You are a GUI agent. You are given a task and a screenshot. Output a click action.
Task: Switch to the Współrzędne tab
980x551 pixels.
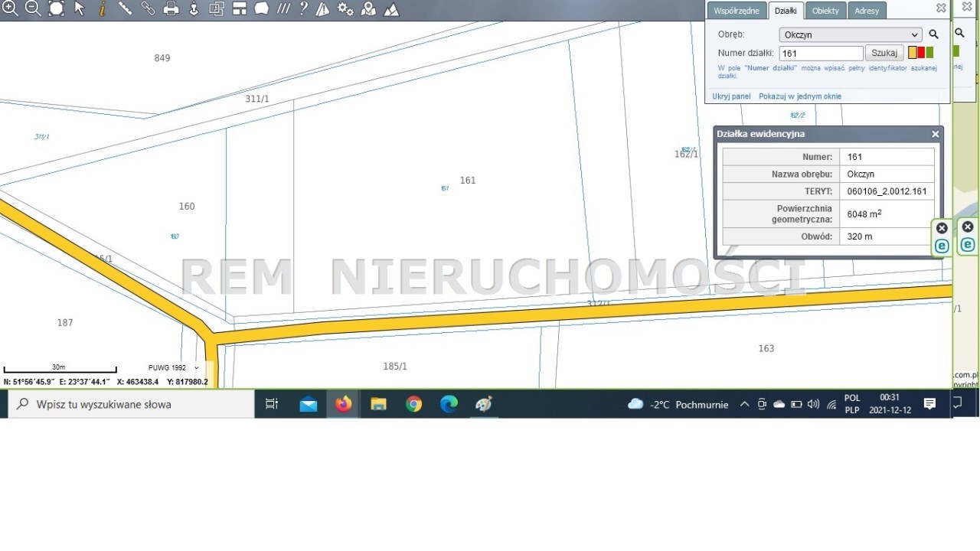point(736,11)
